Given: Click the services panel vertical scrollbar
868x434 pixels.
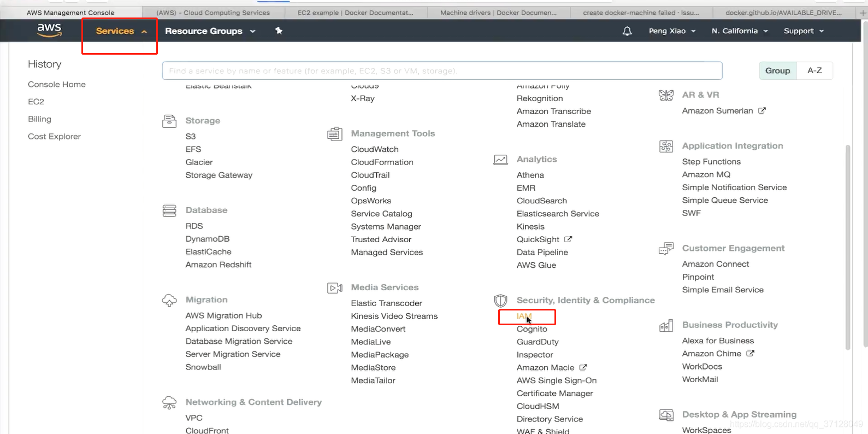Looking at the screenshot, I should 848,247.
